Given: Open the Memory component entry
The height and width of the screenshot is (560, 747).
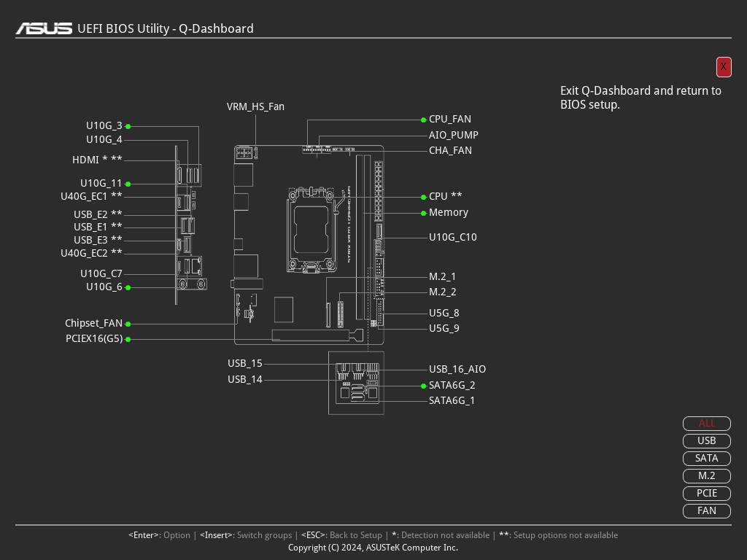Looking at the screenshot, I should click(x=449, y=212).
